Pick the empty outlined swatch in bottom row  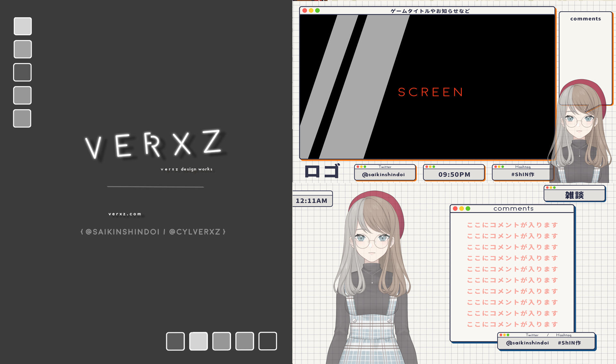click(268, 341)
